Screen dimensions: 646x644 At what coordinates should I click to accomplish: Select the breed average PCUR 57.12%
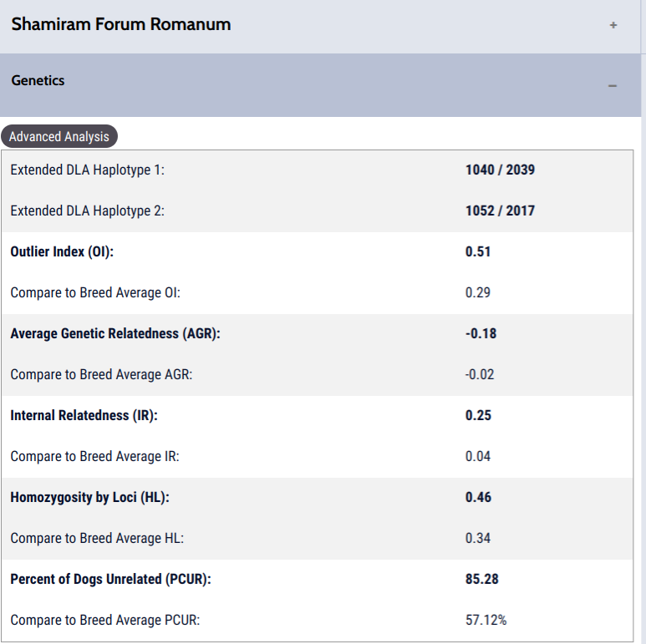(486, 620)
